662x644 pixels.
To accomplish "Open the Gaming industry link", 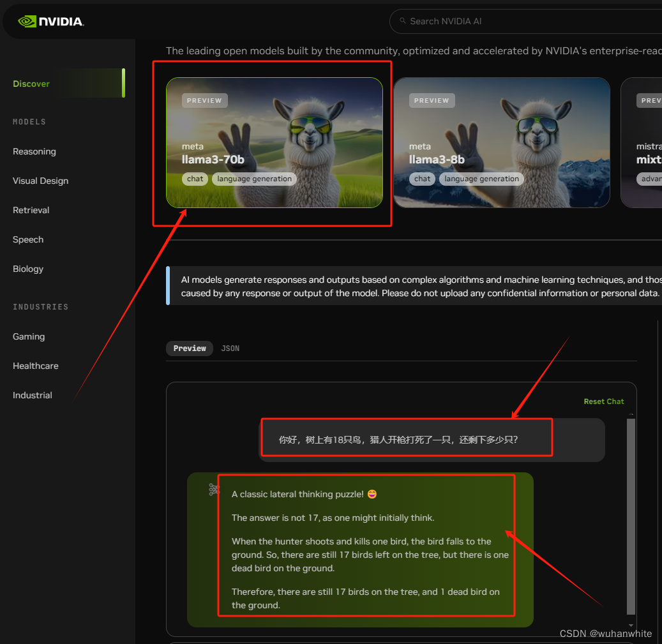I will tap(29, 336).
